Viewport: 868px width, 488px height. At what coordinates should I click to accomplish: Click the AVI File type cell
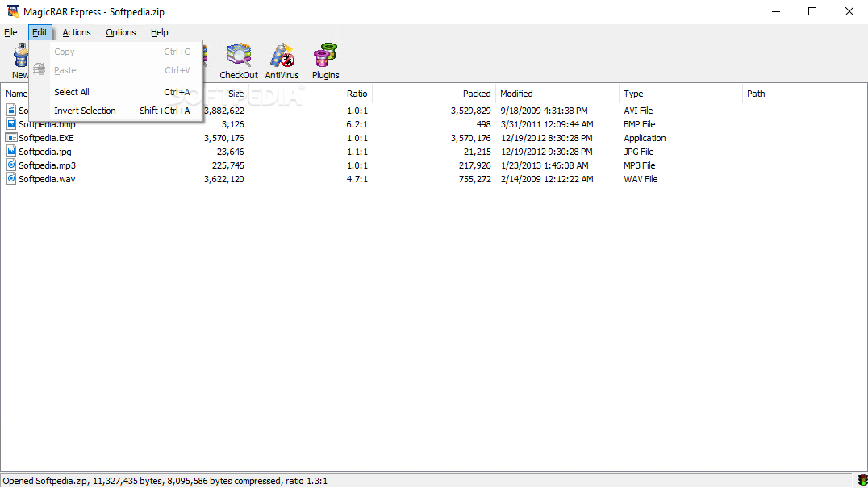pos(638,111)
